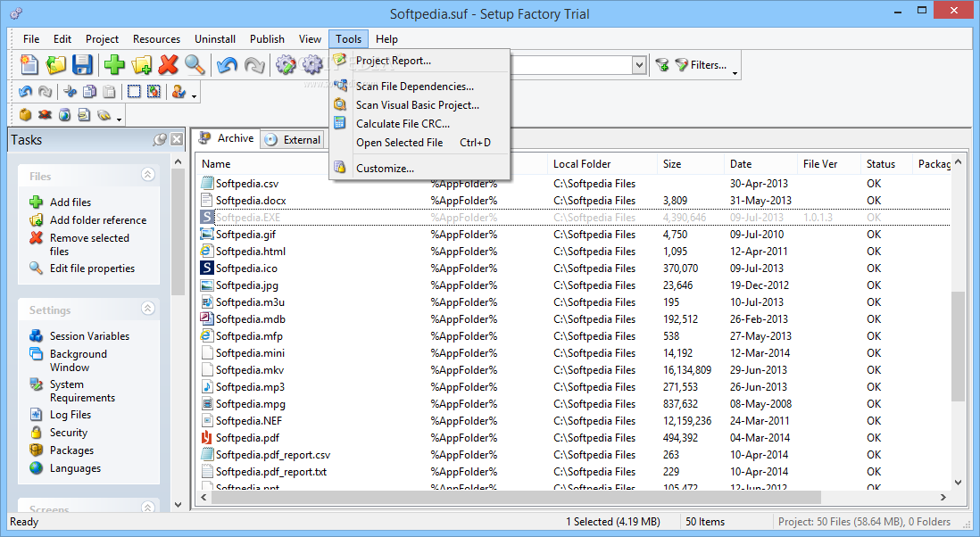Click the globe jar icon in third toolbar

click(65, 115)
